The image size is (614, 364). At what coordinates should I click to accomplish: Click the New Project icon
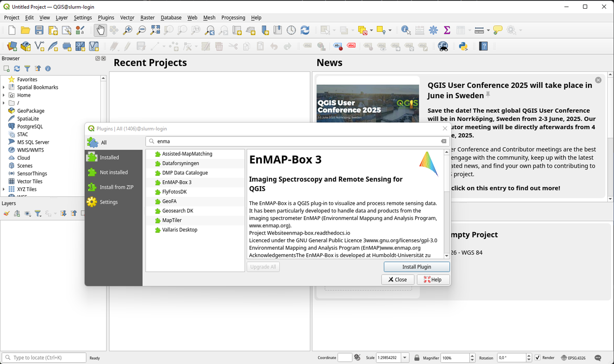coord(12,30)
